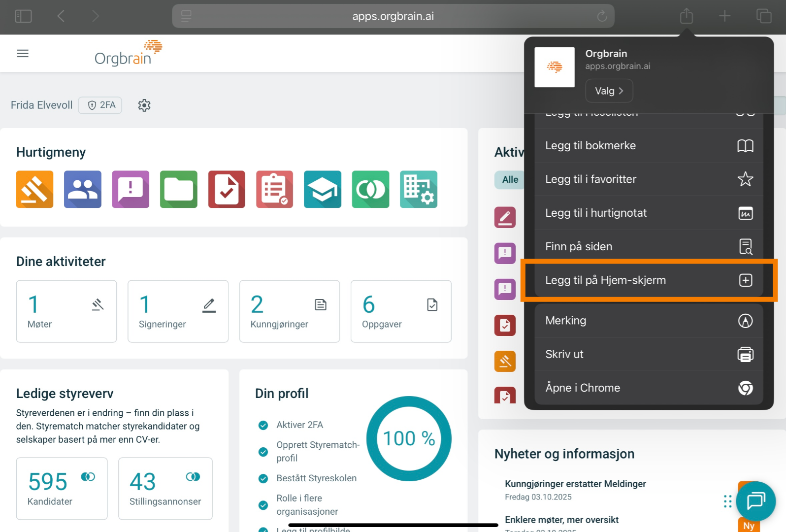Open the teal building settings icon

[419, 190]
